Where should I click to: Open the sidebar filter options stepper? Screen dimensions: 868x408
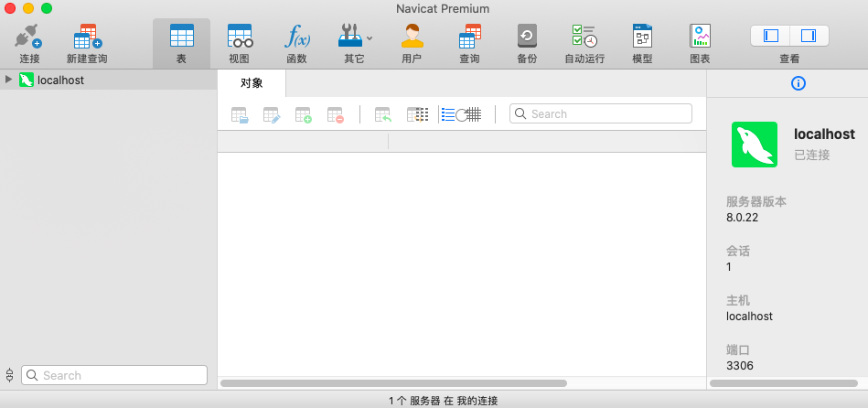click(x=10, y=375)
